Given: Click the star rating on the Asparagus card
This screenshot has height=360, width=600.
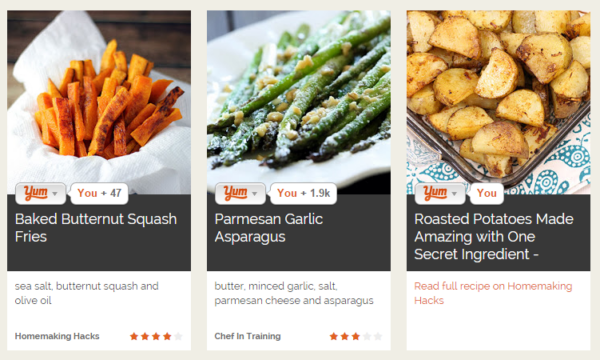Looking at the screenshot, I should click(356, 336).
